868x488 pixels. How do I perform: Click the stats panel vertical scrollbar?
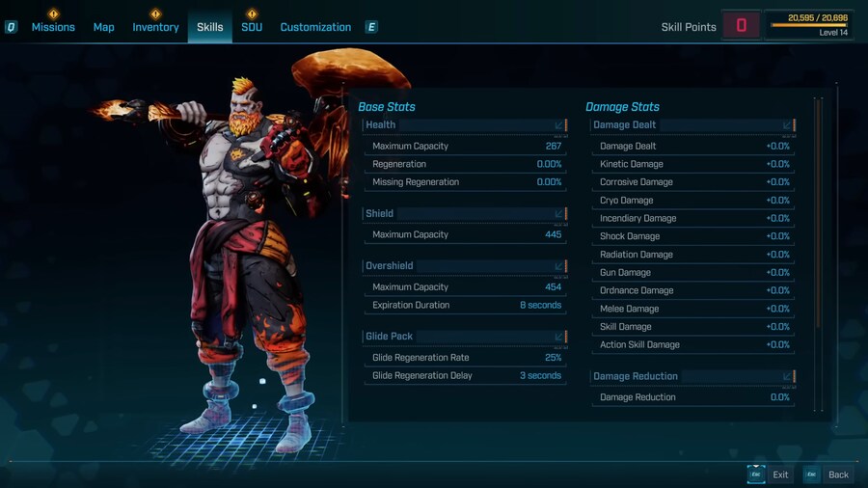pos(818,212)
